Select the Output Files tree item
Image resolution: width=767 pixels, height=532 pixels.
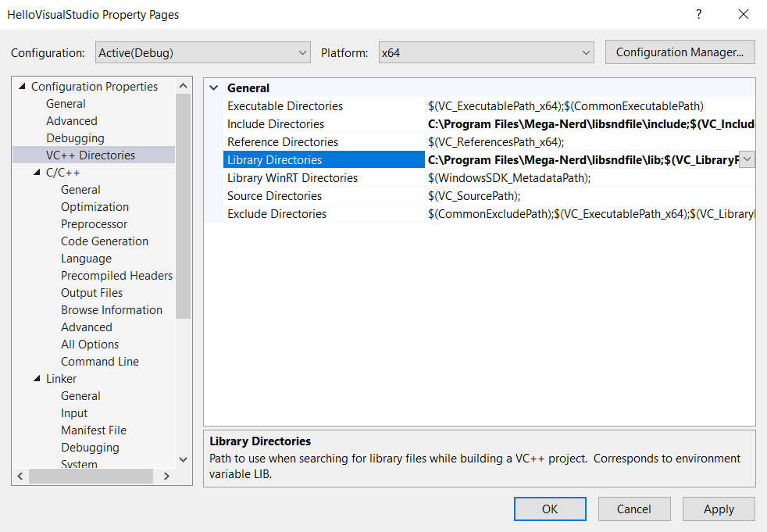(91, 293)
